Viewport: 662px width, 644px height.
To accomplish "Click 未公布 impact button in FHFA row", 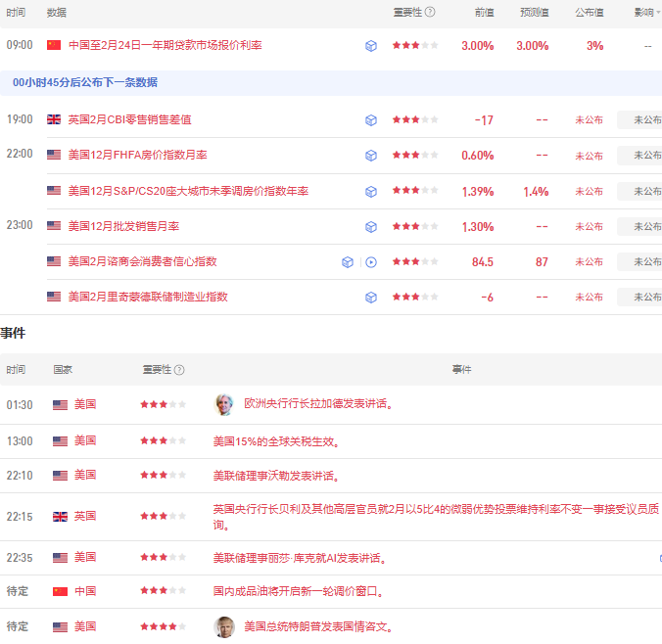I will click(x=639, y=156).
